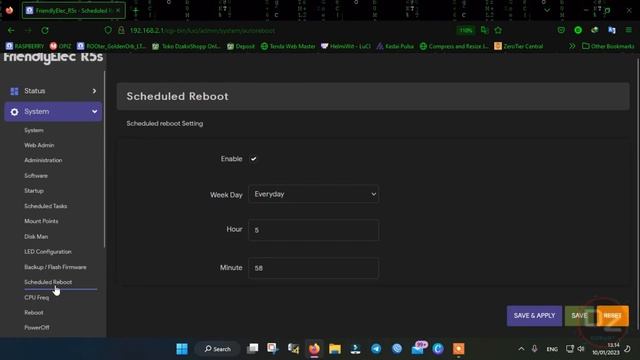640x360 pixels.
Task: Open Disk Man page
Action: (36, 237)
